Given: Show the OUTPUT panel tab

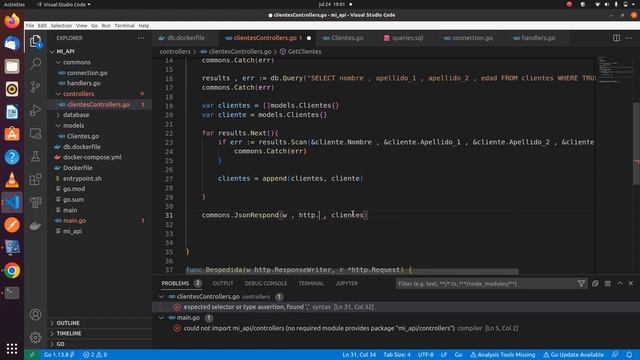Looking at the screenshot, I should coord(223,283).
